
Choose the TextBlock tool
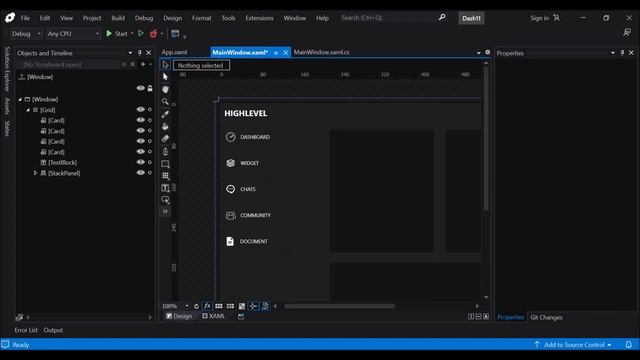pyautogui.click(x=165, y=188)
